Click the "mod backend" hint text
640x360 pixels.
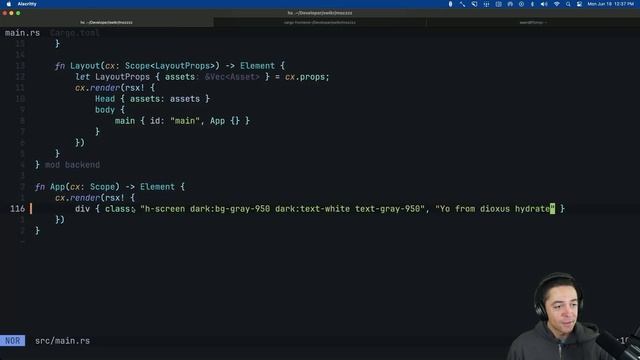coord(72,165)
